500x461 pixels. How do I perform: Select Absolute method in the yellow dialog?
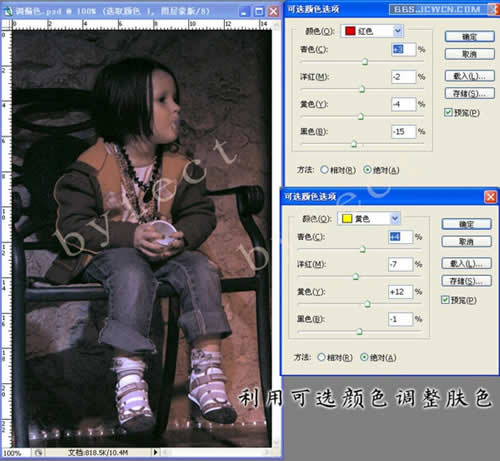(x=364, y=357)
